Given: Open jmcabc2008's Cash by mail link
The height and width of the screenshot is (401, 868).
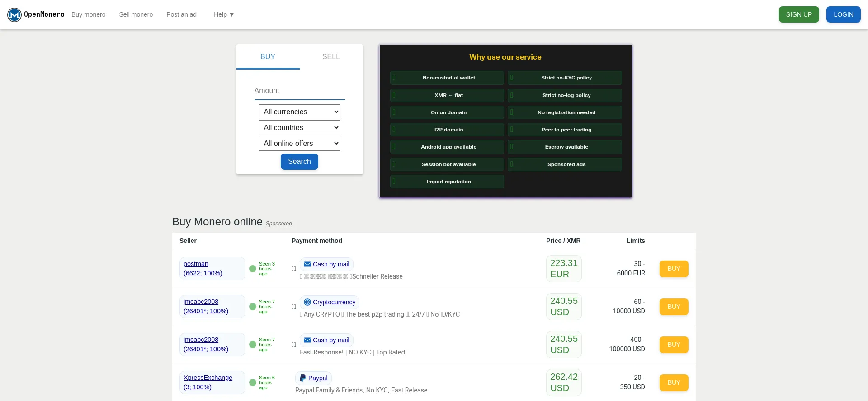Looking at the screenshot, I should point(331,340).
